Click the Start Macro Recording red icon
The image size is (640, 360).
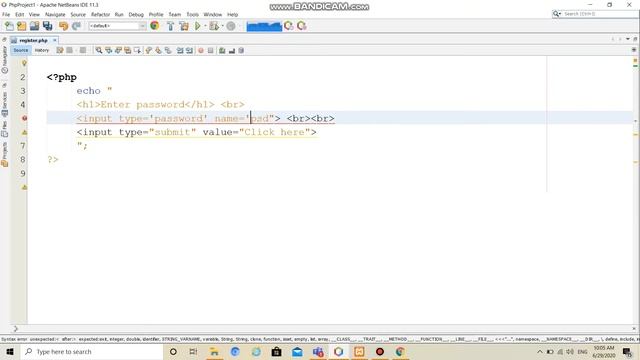(x=201, y=50)
